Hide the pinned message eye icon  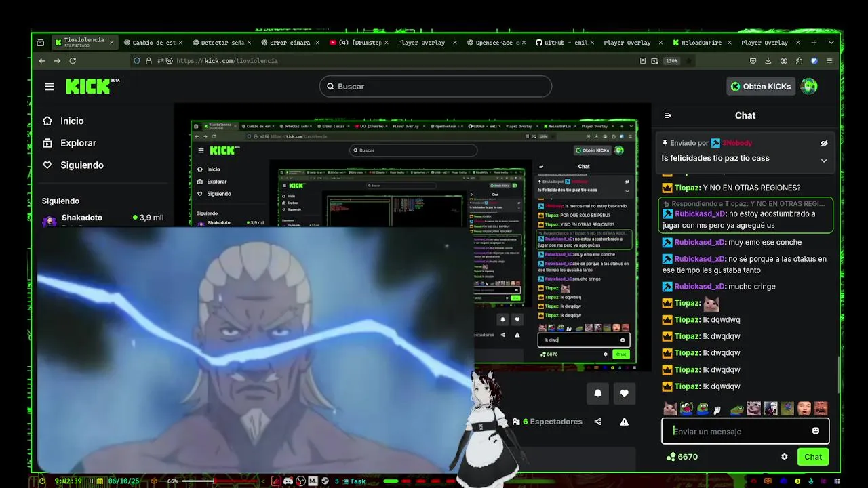[x=824, y=143]
